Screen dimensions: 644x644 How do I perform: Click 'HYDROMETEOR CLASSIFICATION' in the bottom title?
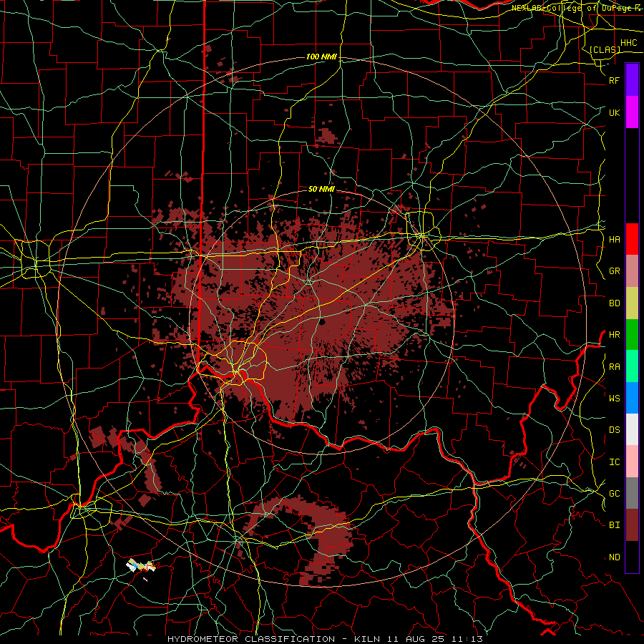pos(251,639)
